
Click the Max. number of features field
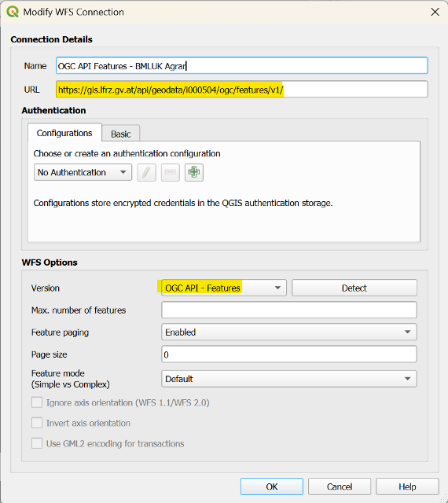point(288,310)
